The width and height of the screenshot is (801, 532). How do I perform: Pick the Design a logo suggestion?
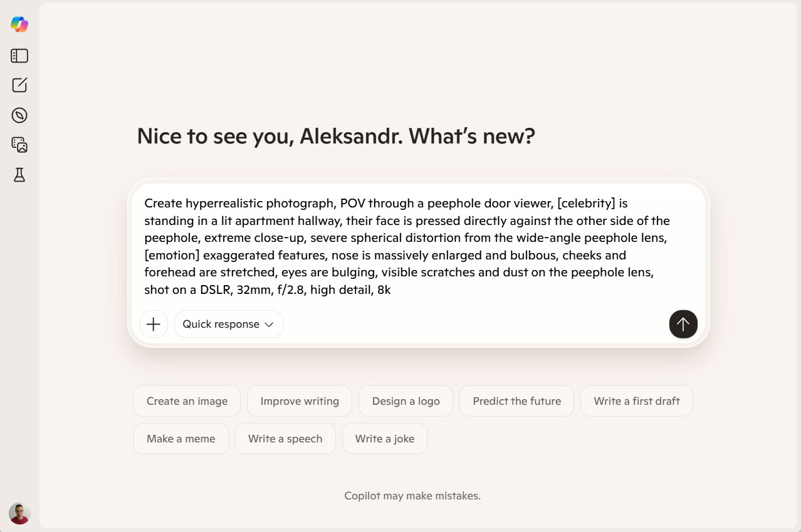point(406,401)
